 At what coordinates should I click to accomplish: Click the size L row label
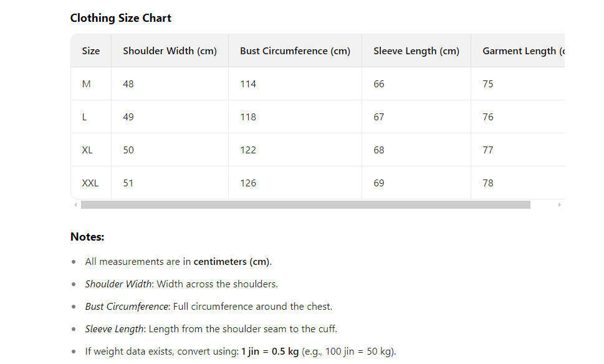85,117
